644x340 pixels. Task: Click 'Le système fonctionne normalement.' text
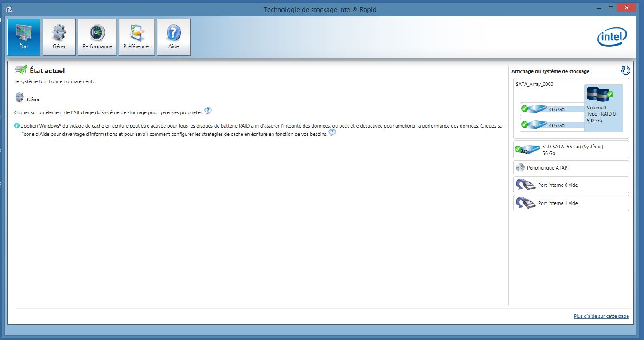click(54, 81)
